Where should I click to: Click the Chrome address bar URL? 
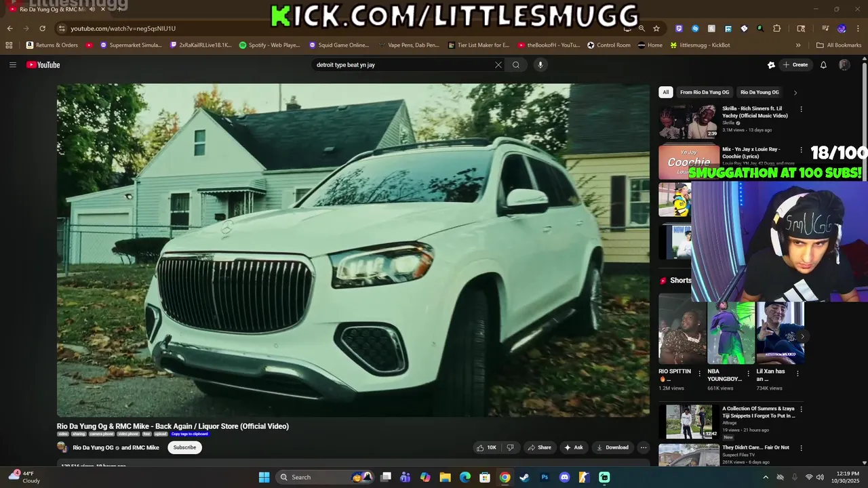(x=123, y=28)
